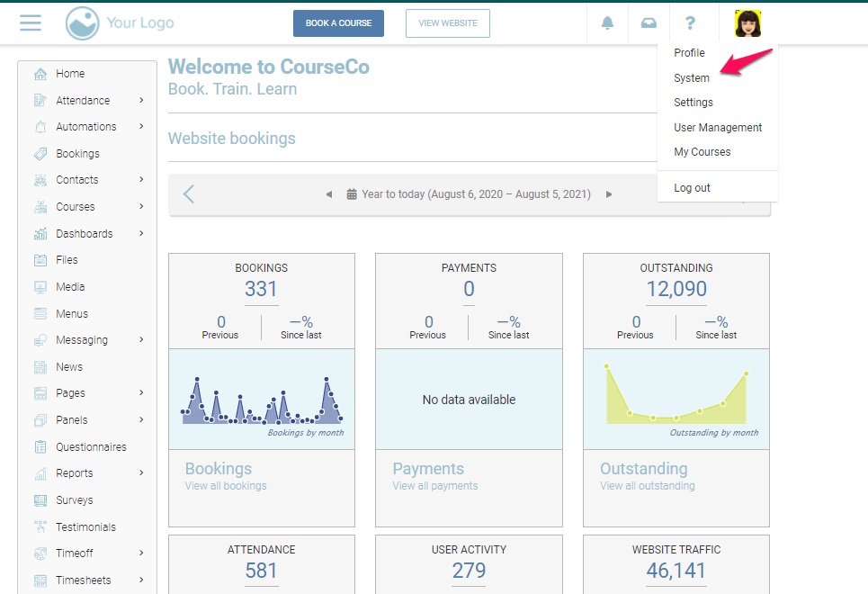Viewport: 868px width, 594px height.
Task: Expand the Courses sidebar submenu
Action: click(141, 207)
